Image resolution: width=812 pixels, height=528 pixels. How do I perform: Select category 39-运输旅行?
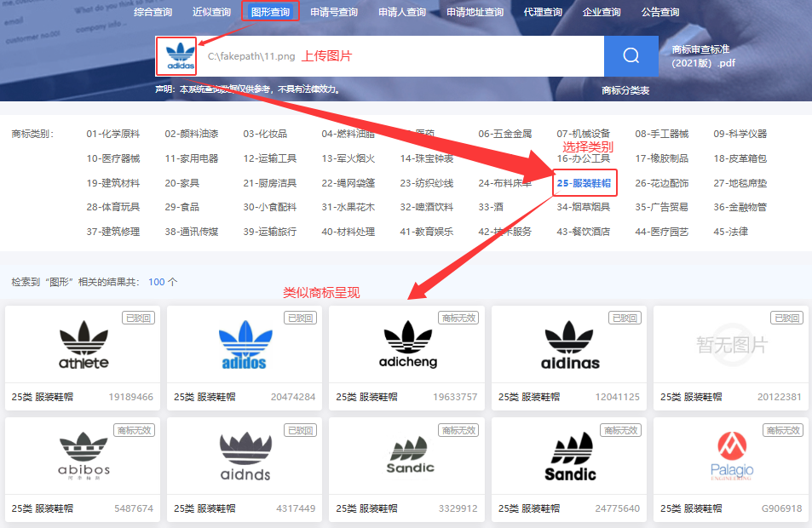tap(269, 232)
